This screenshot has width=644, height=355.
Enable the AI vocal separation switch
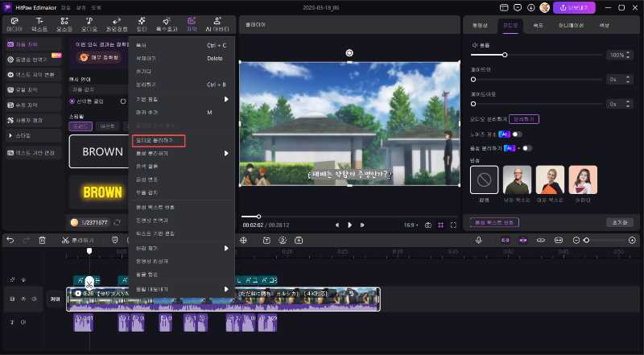pyautogui.click(x=527, y=148)
